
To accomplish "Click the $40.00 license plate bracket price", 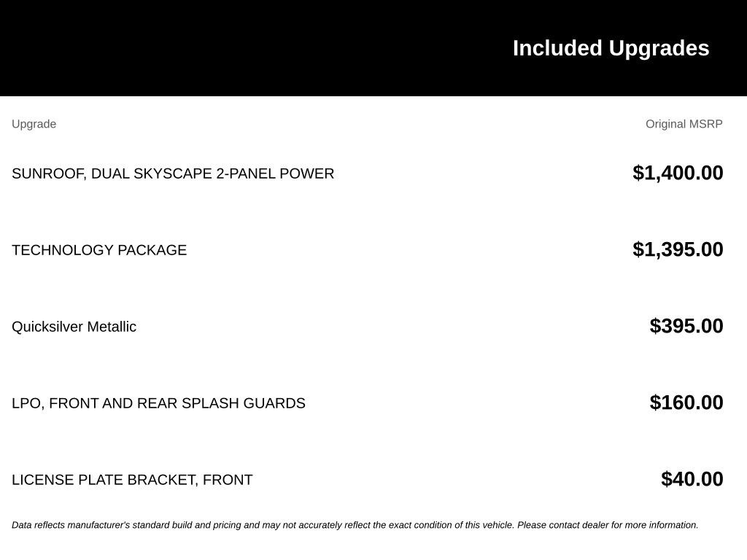I will 692,480.
